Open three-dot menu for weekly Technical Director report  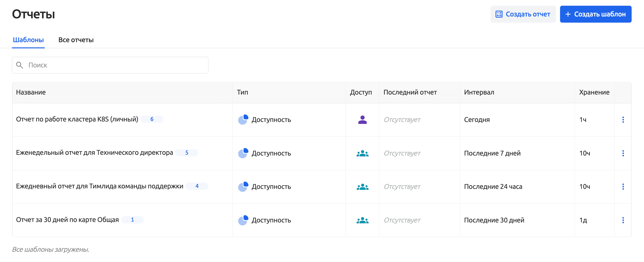tap(623, 153)
